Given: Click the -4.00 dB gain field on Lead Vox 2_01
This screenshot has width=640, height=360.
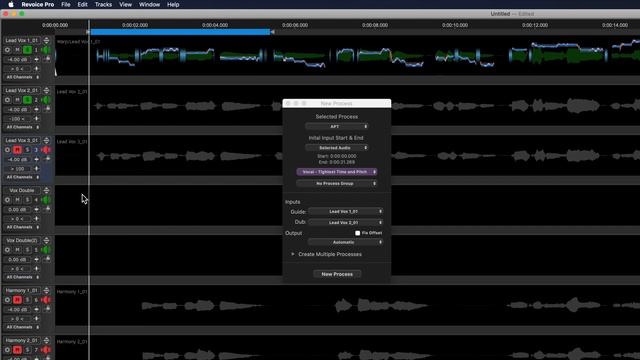Looking at the screenshot, I should pyautogui.click(x=18, y=110).
